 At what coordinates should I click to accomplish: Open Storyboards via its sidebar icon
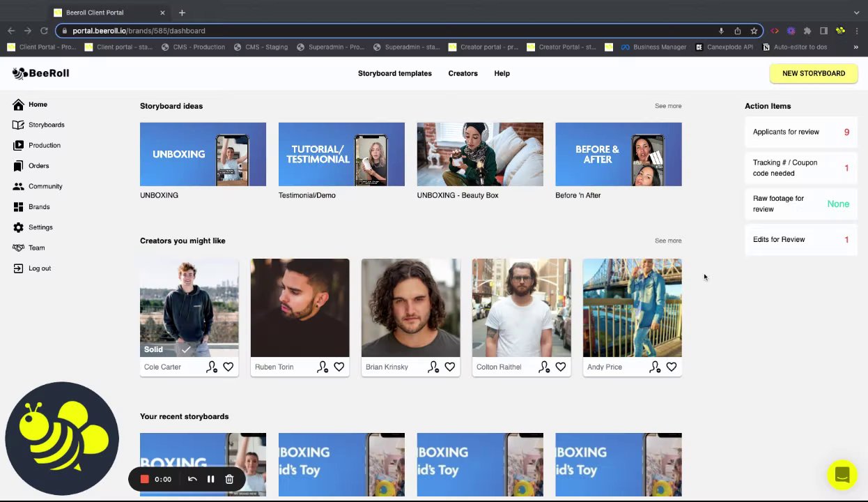18,125
